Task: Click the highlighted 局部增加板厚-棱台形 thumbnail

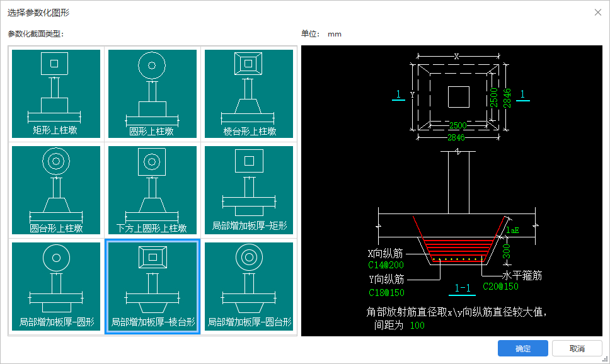Action: tap(152, 287)
